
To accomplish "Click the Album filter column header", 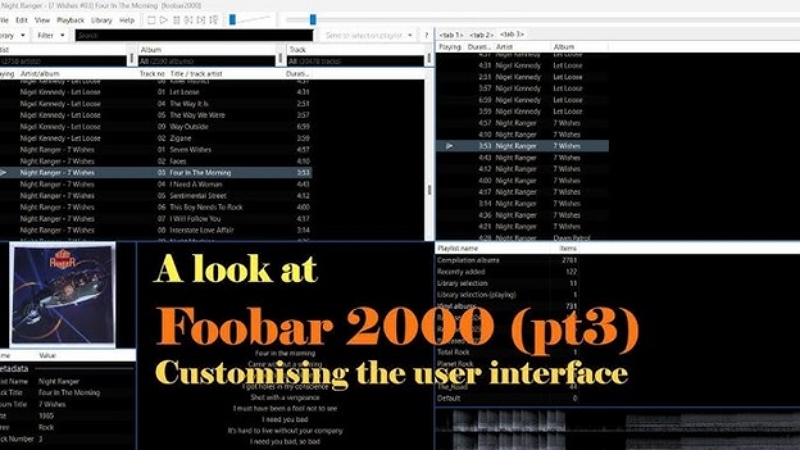I will click(209, 49).
